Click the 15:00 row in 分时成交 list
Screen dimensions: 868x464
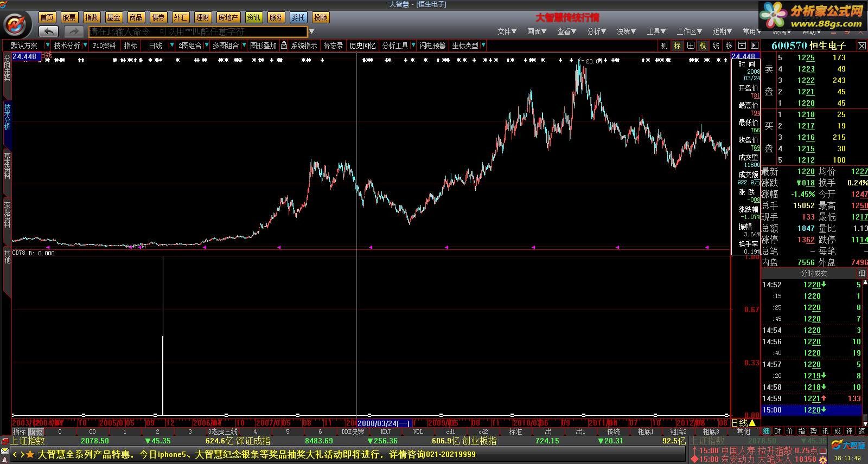811,410
